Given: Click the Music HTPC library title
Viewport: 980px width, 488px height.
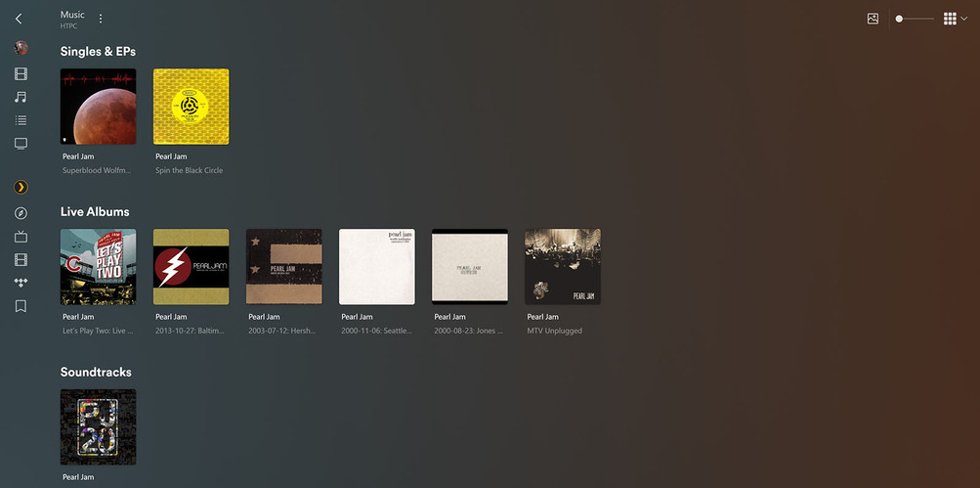Looking at the screenshot, I should click(x=72, y=19).
